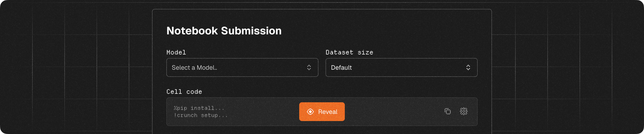The image size is (644, 134).
Task: Click the '%pip install...' code line
Action: coord(199,108)
